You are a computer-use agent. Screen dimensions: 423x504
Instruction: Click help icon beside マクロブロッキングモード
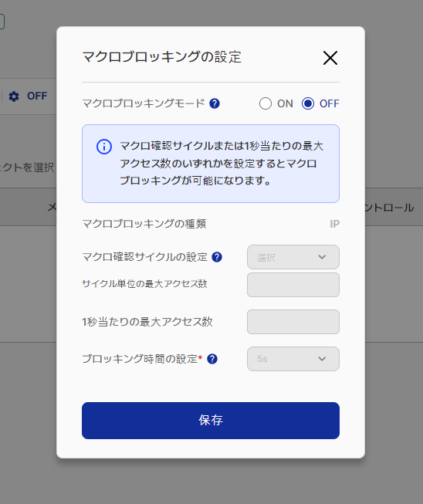(x=215, y=103)
